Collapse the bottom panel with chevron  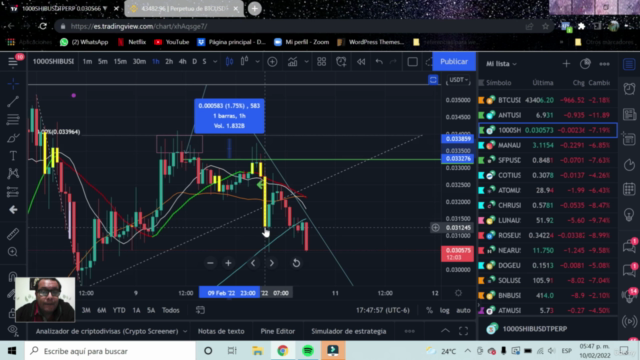[x=445, y=331]
